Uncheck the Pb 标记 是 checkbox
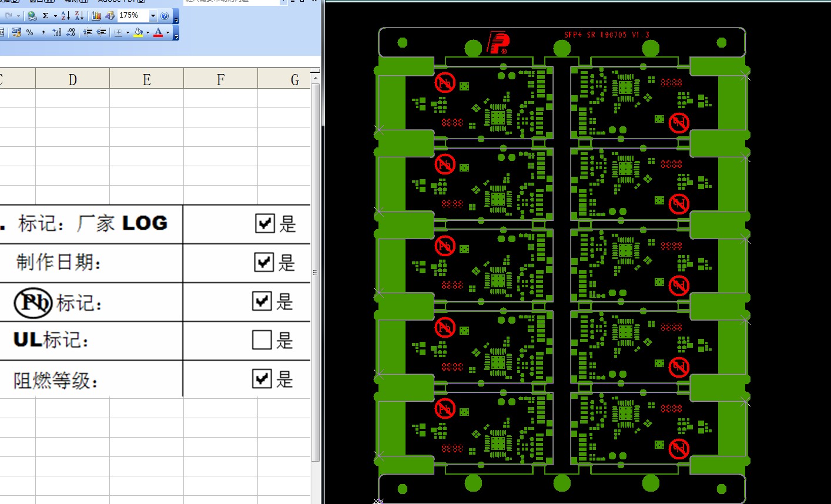The image size is (831, 504). click(x=262, y=301)
